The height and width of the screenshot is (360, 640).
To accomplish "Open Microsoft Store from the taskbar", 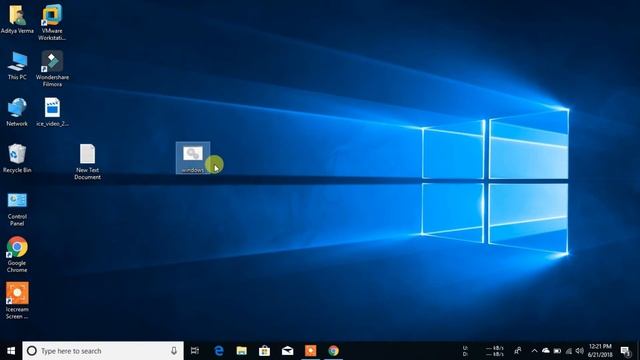I will [x=264, y=351].
